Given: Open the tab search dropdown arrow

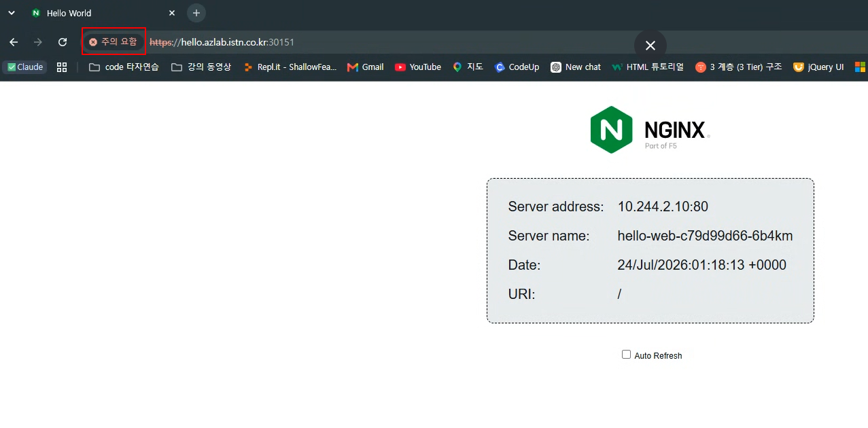Looking at the screenshot, I should pyautogui.click(x=12, y=13).
